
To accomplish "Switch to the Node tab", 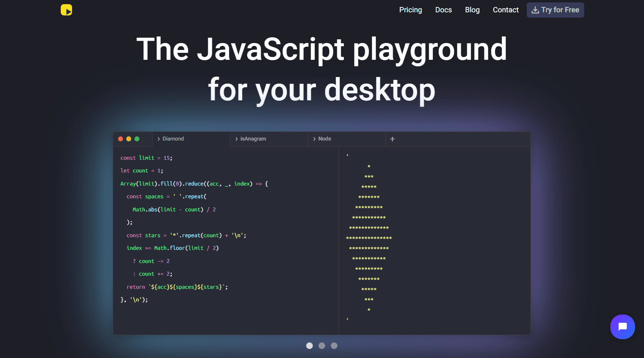I will [347, 139].
